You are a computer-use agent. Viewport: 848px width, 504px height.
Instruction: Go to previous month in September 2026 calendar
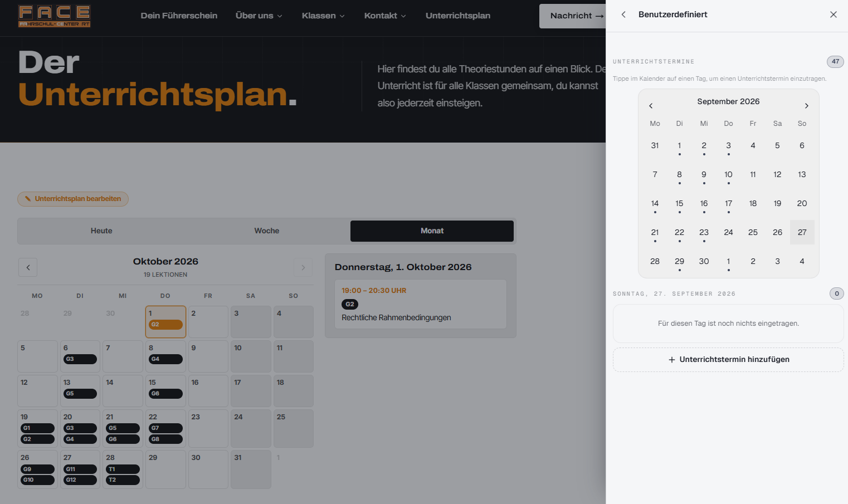(651, 106)
